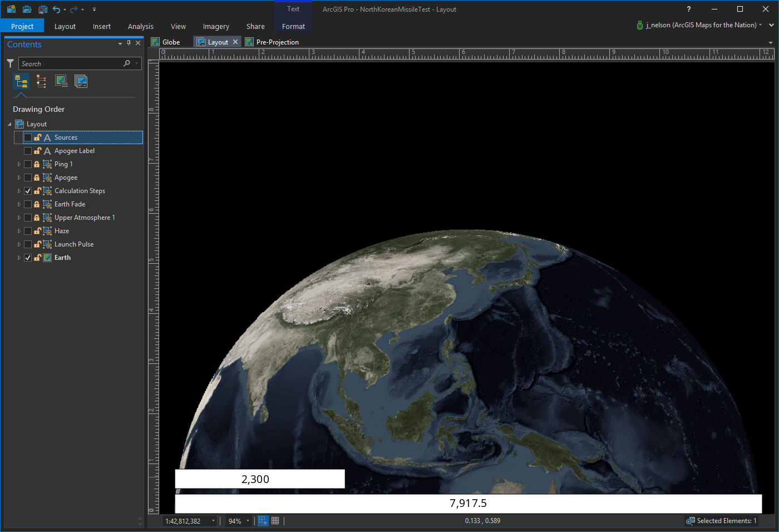Uncheck the Calculation Steps visibility checkbox

28,191
